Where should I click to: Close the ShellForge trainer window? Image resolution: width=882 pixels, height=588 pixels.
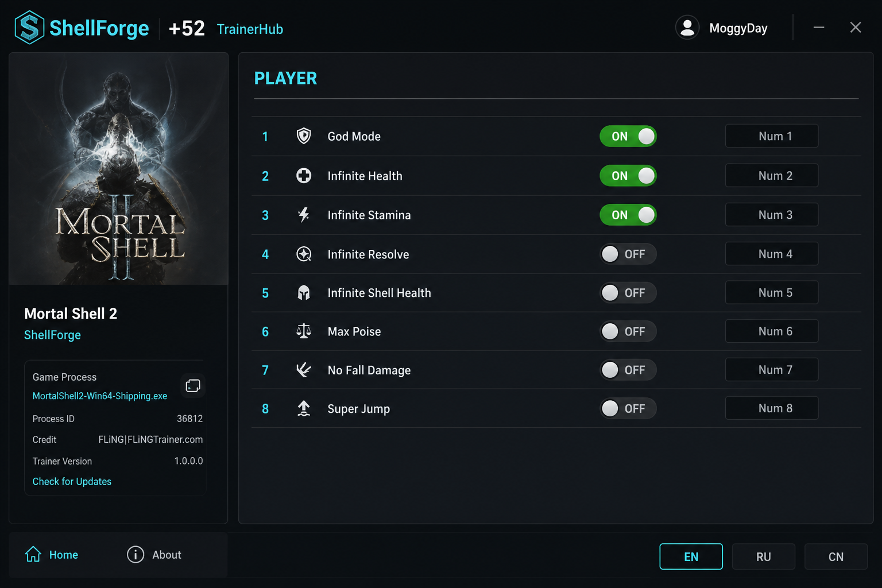tap(856, 28)
